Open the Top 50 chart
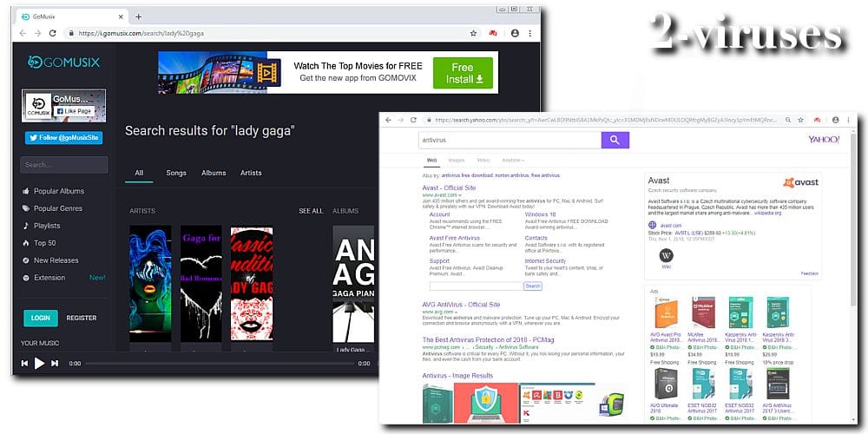The height and width of the screenshot is (434, 868). coord(39,242)
